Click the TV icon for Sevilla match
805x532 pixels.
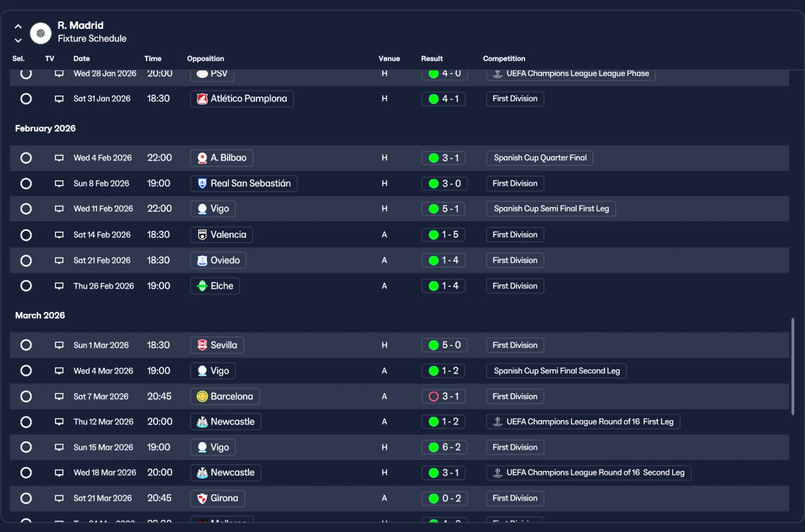coord(59,345)
